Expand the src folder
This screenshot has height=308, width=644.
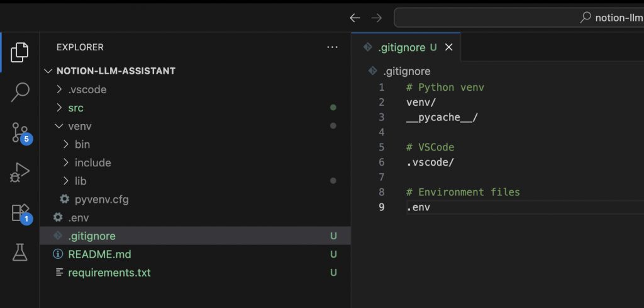click(75, 108)
